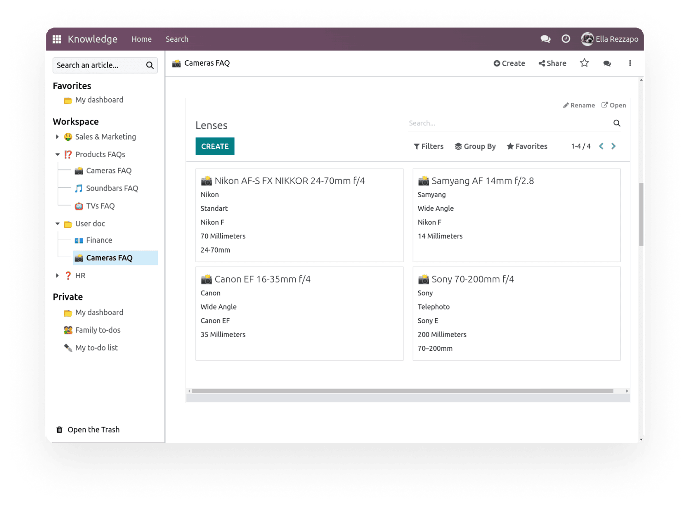Open the activities clock icon in the top bar

coord(566,39)
